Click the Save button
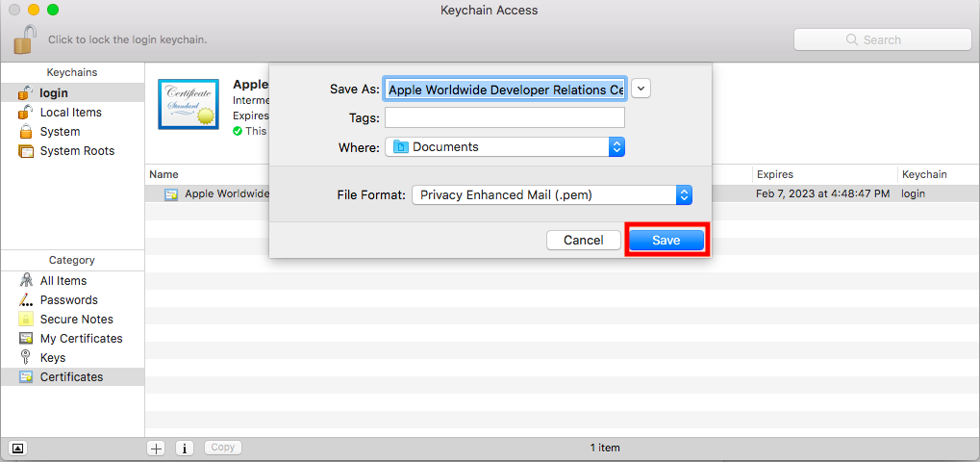 (666, 241)
